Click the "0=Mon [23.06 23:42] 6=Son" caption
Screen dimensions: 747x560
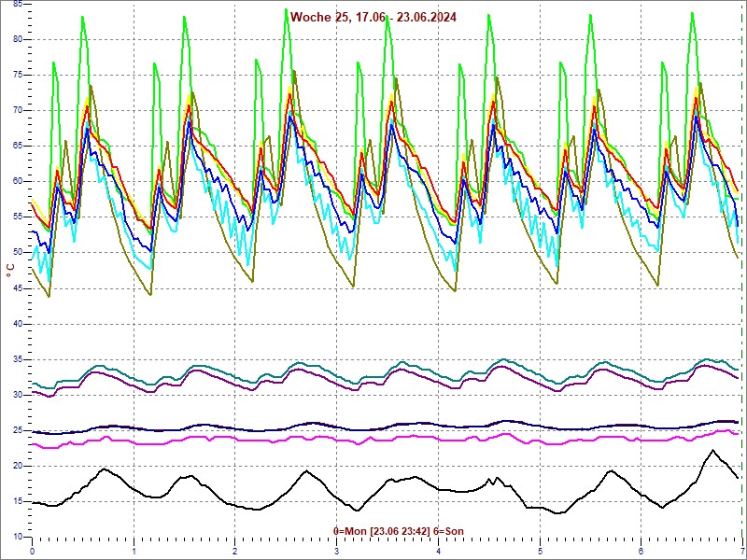pos(399,531)
